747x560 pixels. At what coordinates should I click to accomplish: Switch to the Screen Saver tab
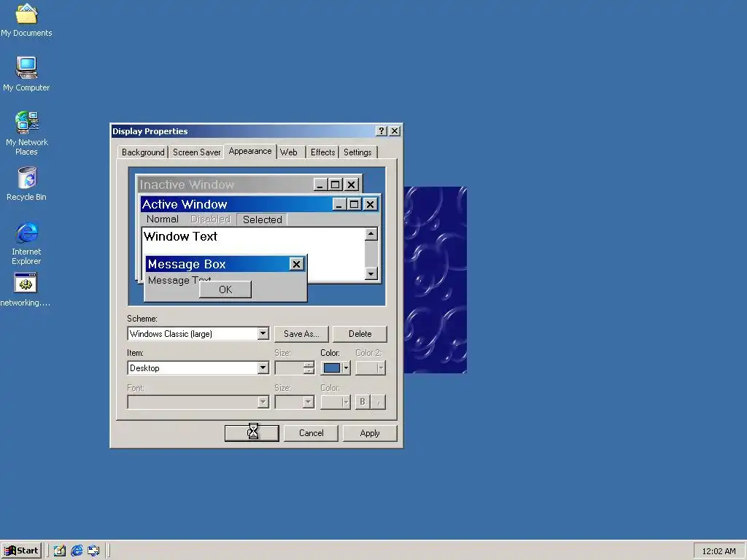click(196, 152)
